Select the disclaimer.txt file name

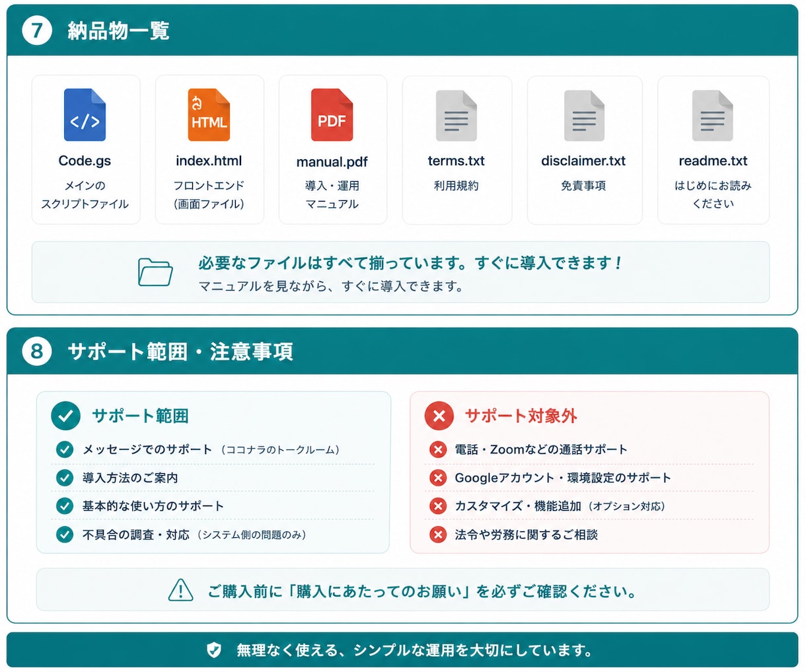(x=583, y=161)
